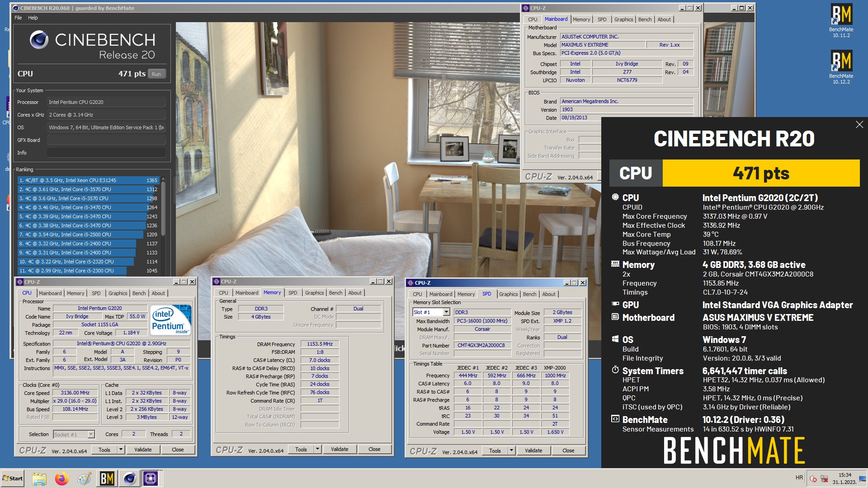Screen dimensions: 868x488
Task: Click the Memory icon in BenchMate panel
Action: pyautogui.click(x=615, y=264)
